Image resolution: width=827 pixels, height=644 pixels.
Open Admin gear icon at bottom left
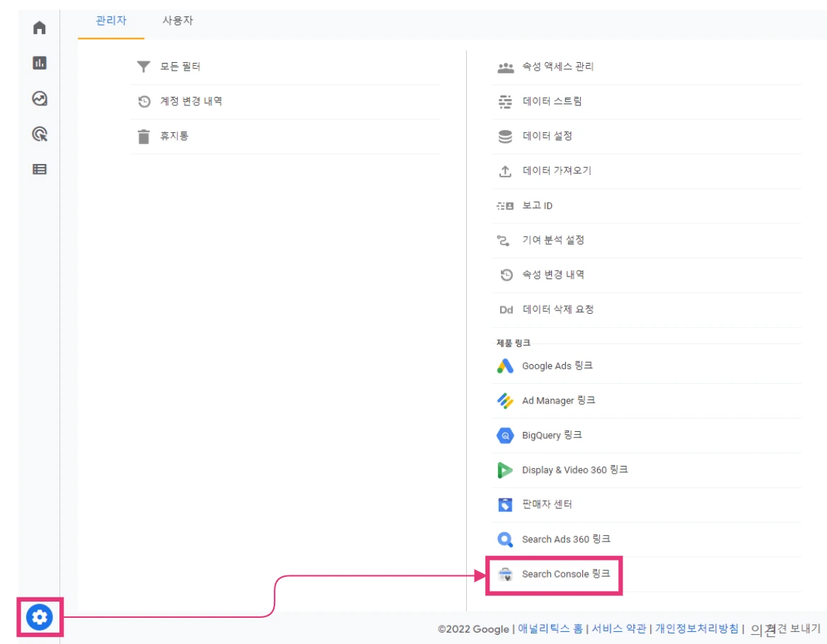pos(40,616)
